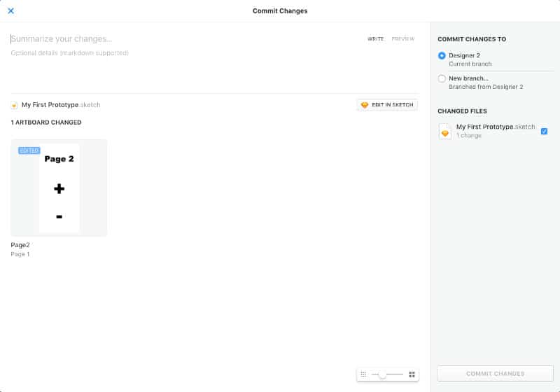Click the optional details text area
Image resolution: width=560 pixels, height=392 pixels.
pos(214,69)
